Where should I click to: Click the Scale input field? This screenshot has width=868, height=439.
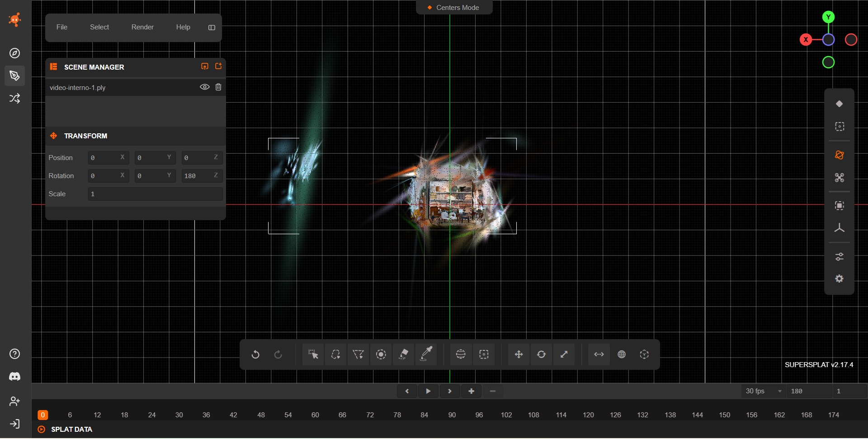tap(155, 194)
